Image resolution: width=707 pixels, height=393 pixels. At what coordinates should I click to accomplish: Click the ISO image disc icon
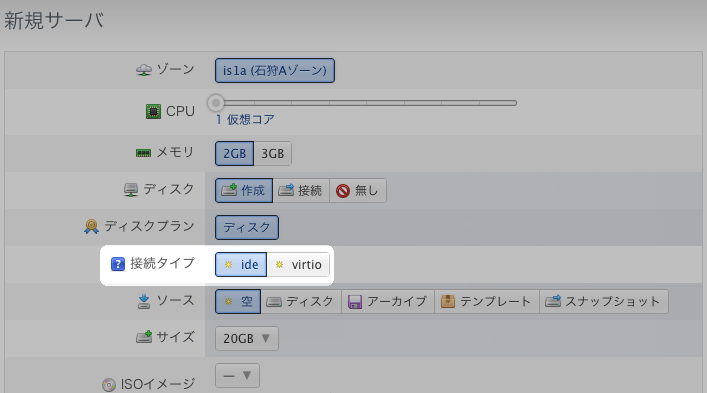click(109, 384)
